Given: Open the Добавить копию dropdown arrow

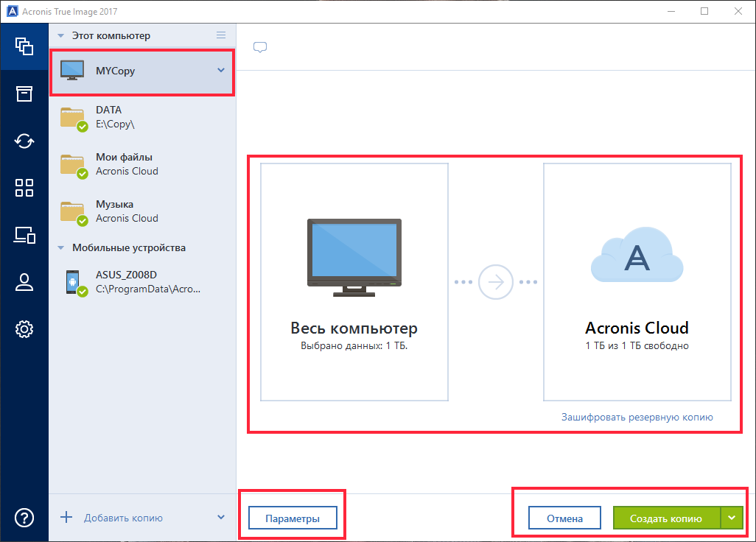Looking at the screenshot, I should [221, 518].
